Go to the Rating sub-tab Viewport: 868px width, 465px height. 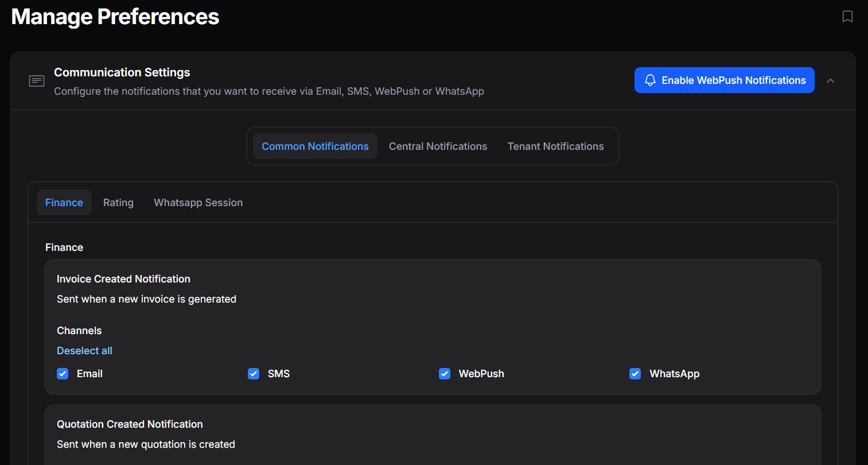pos(118,203)
